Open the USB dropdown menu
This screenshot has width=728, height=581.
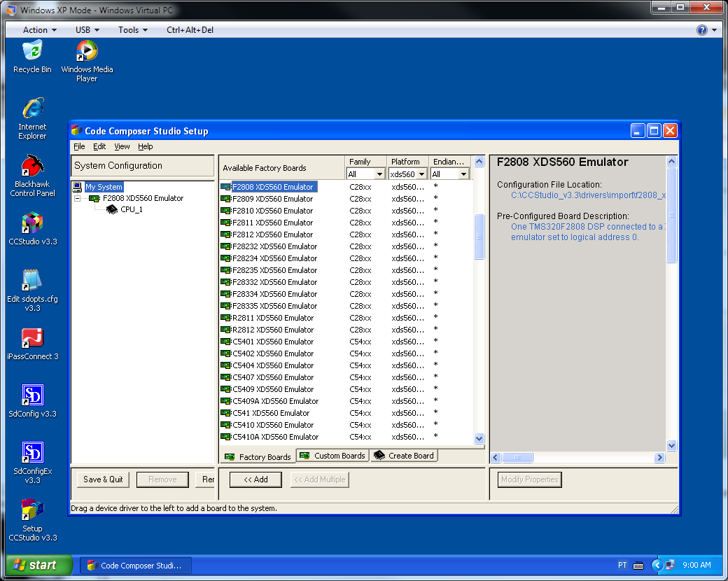click(x=87, y=30)
